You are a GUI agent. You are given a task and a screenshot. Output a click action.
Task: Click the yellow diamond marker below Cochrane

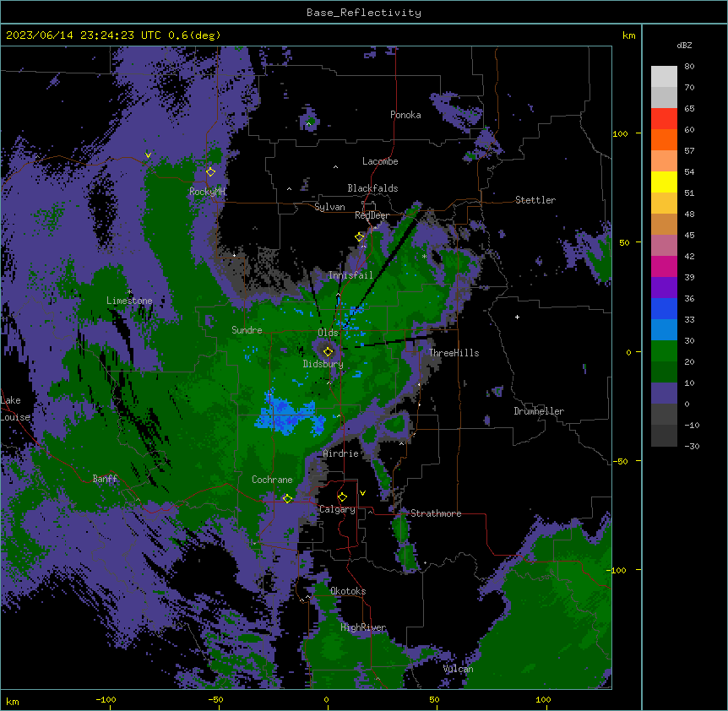click(x=287, y=499)
